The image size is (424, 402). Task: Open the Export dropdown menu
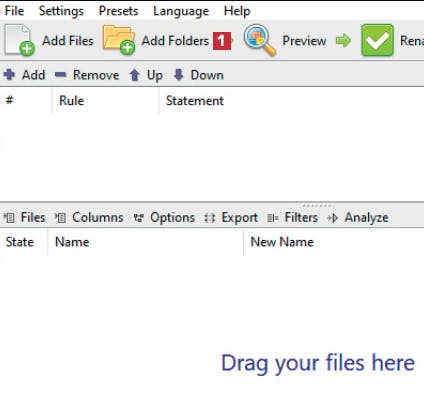[x=231, y=218]
